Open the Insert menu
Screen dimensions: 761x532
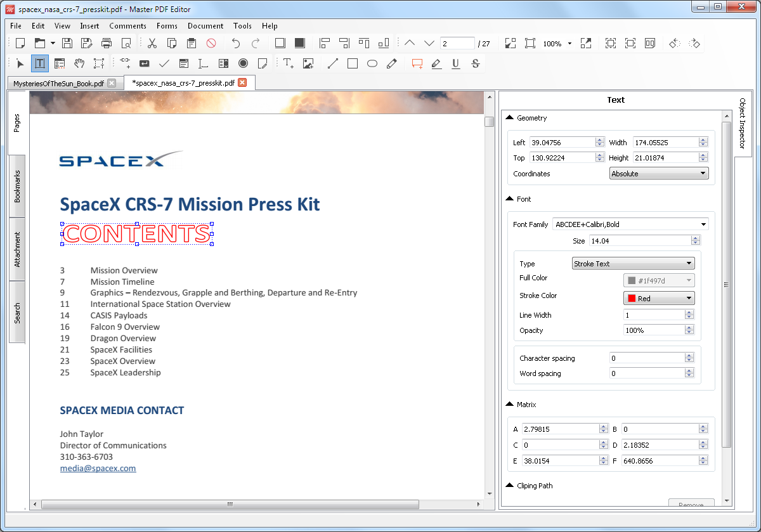89,26
